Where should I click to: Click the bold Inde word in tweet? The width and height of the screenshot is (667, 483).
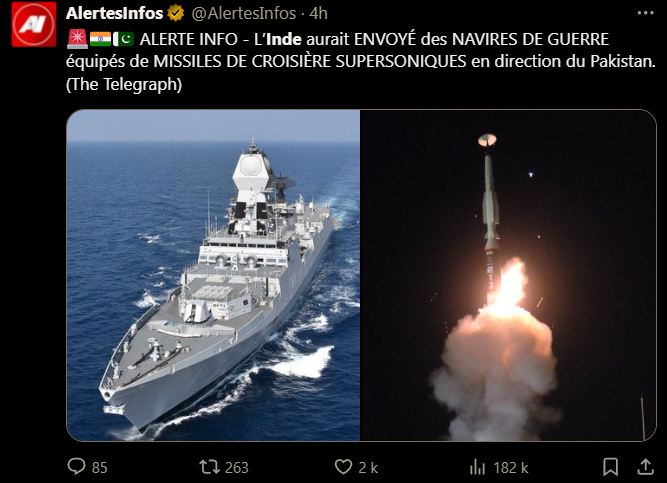point(285,39)
